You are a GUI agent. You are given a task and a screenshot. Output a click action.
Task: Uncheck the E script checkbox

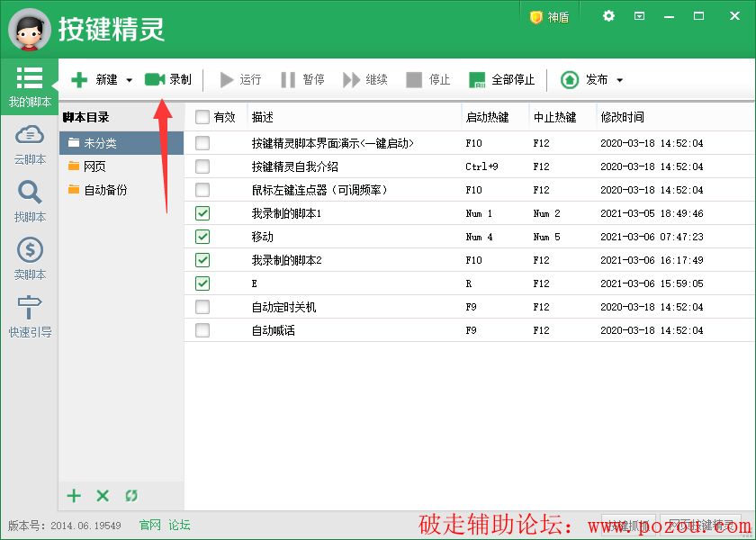point(202,283)
